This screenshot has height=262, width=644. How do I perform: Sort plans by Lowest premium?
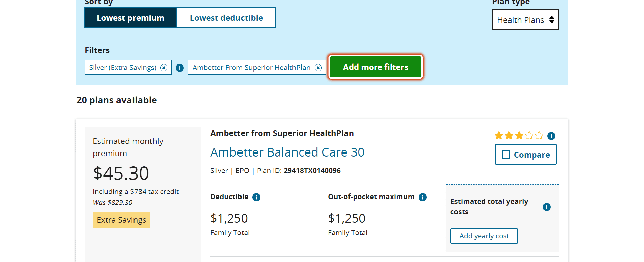tap(130, 18)
